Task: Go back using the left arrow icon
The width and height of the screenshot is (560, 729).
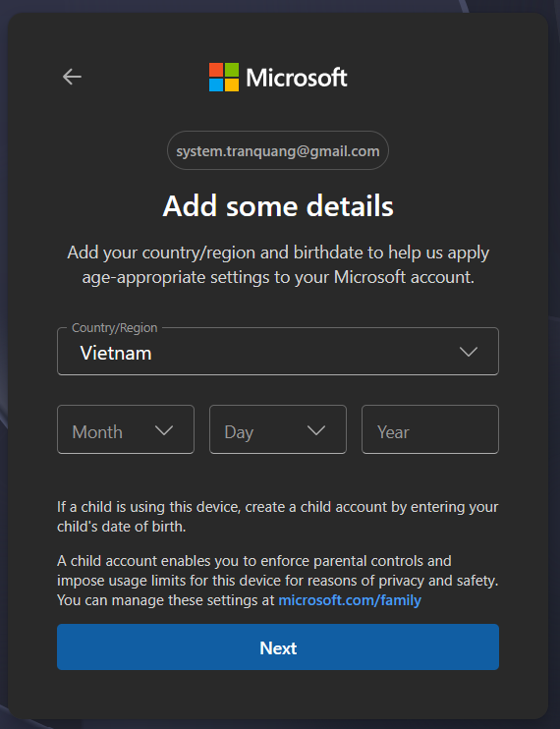Action: 72,77
